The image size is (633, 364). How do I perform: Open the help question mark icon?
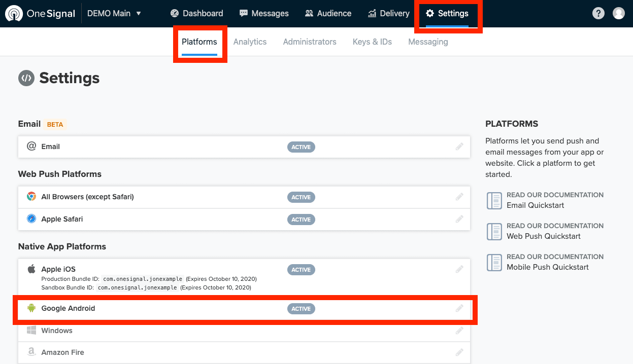[x=598, y=13]
